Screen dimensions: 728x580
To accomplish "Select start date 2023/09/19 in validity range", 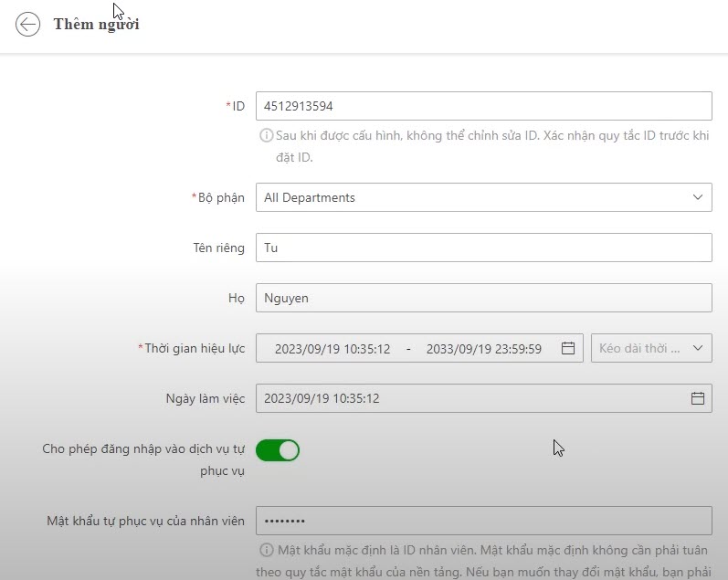I will click(332, 349).
